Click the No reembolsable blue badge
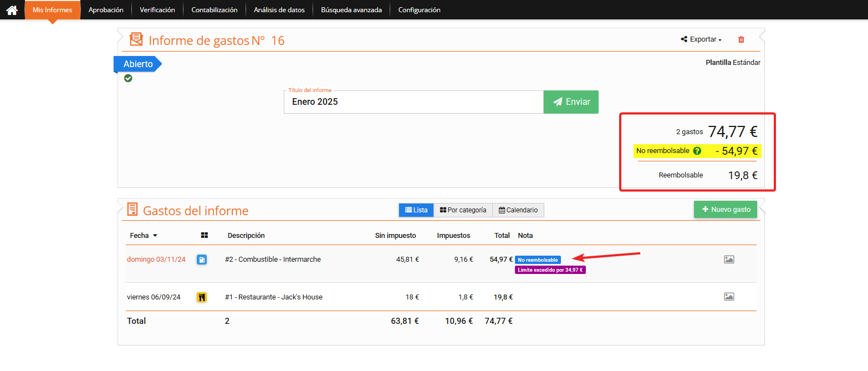Screen dimensions: 868x371 [x=538, y=260]
